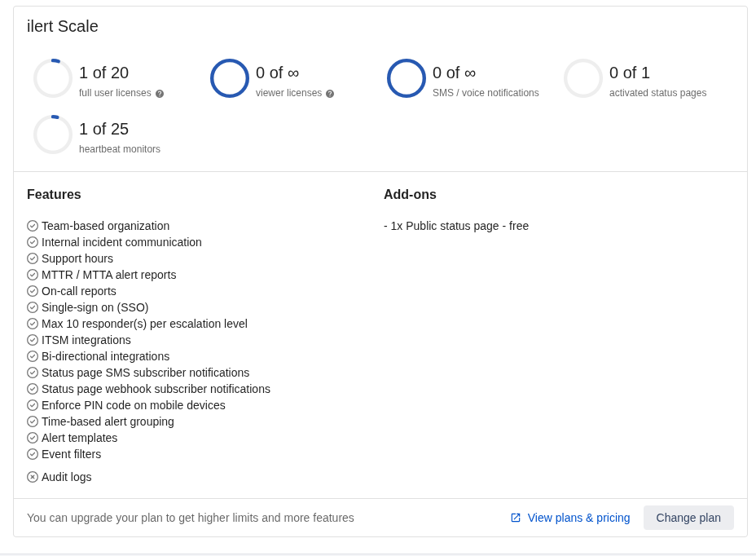Click the full user licenses progress ring
This screenshot has height=556, width=756.
click(53, 78)
